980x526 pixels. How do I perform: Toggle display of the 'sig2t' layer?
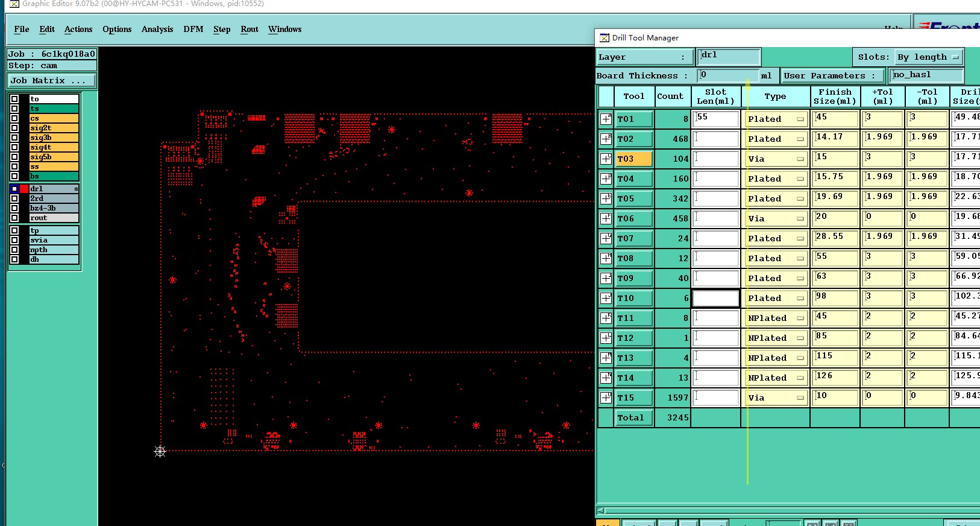(x=14, y=128)
